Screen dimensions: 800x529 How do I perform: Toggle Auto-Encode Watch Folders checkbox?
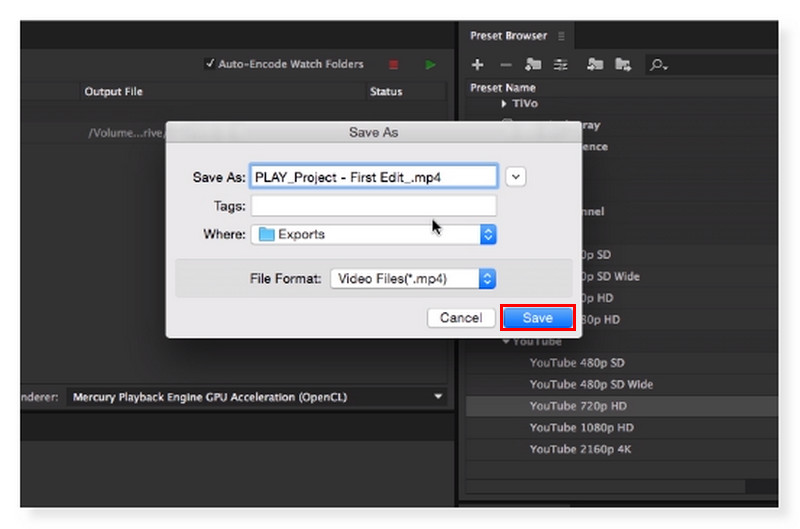(x=210, y=63)
